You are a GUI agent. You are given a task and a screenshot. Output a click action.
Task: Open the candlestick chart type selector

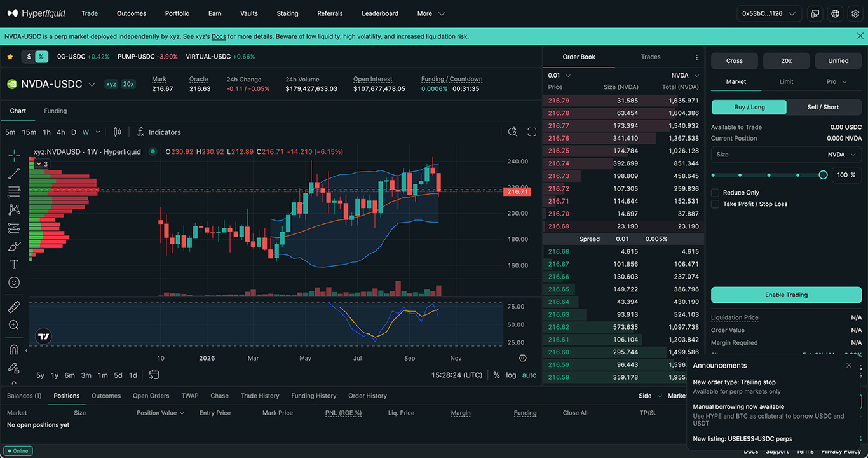(x=117, y=132)
